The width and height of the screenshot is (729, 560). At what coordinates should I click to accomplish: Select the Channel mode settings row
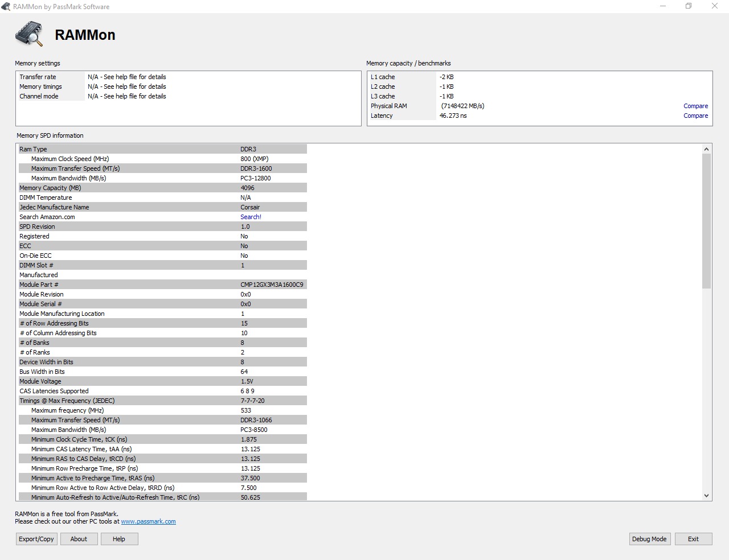coord(189,96)
